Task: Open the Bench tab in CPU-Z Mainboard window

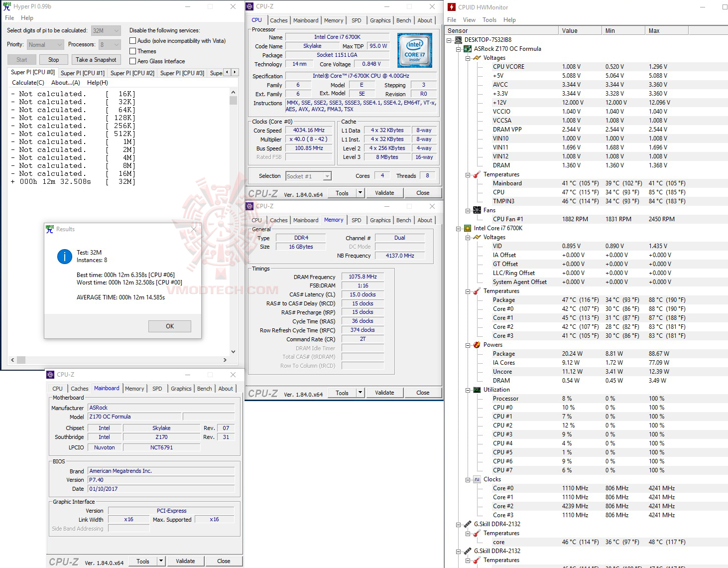Action: (x=205, y=389)
